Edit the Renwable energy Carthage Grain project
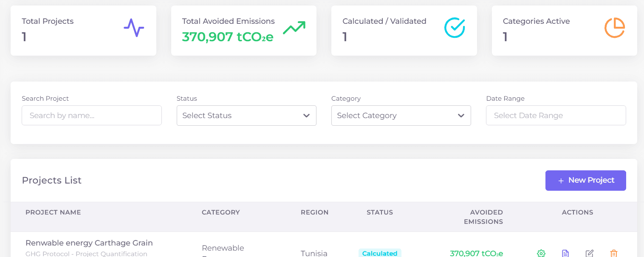This screenshot has width=644, height=257. point(589,253)
